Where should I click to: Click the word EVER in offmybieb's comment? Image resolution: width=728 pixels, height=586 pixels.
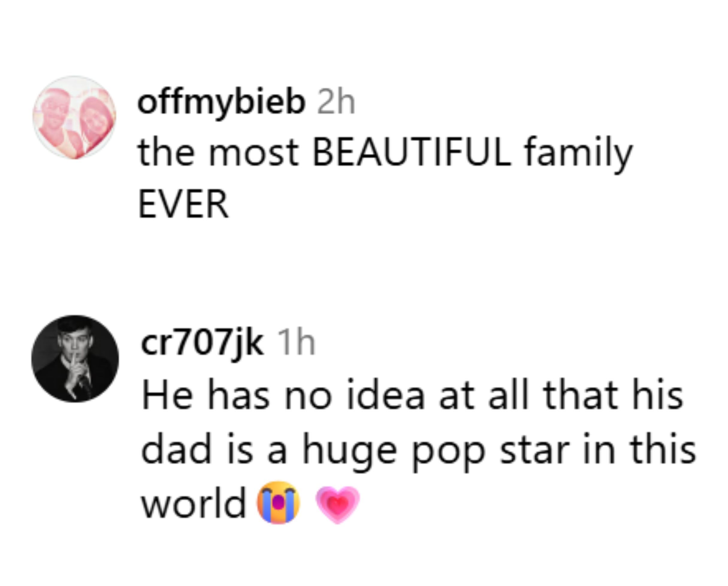point(183,204)
